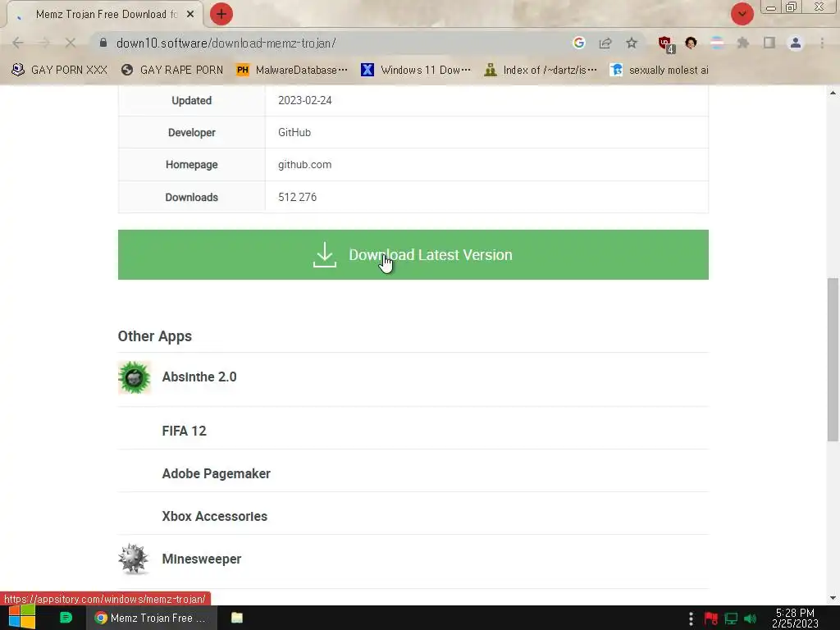Click the Download Latest Version button
The width and height of the screenshot is (840, 630).
(413, 254)
